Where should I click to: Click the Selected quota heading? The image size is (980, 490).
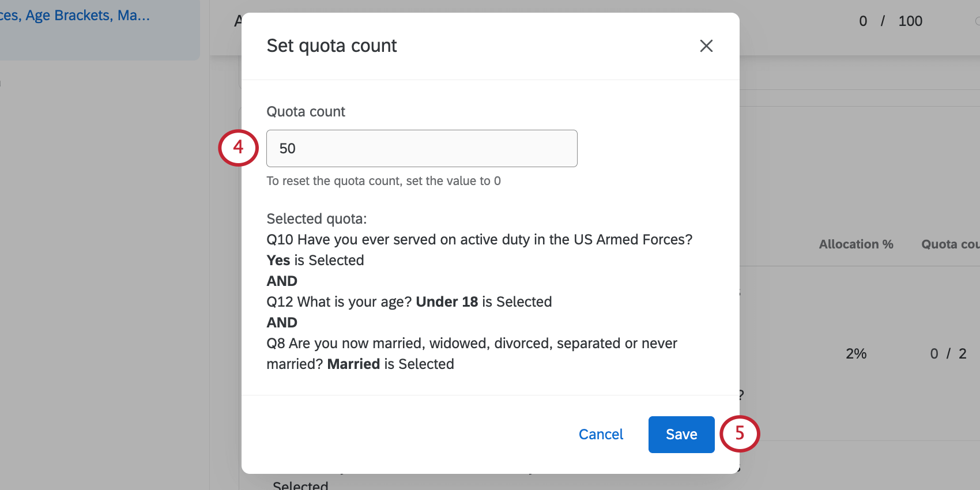(316, 219)
